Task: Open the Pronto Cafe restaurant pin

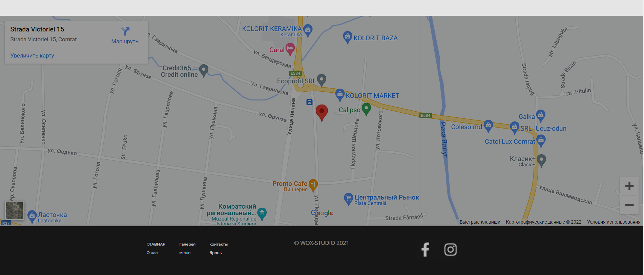Action: tap(313, 185)
